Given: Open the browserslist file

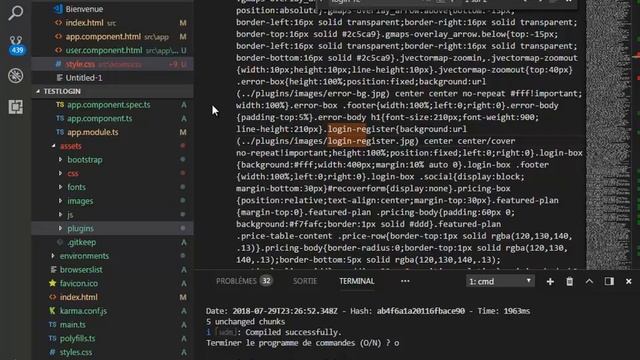Looking at the screenshot, I should pyautogui.click(x=112, y=270).
